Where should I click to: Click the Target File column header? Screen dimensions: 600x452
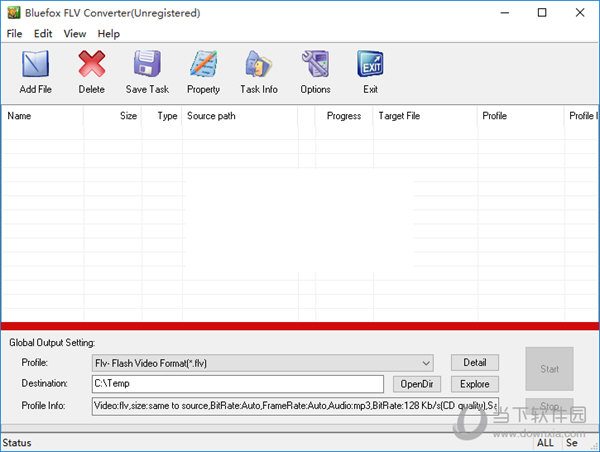pos(425,116)
